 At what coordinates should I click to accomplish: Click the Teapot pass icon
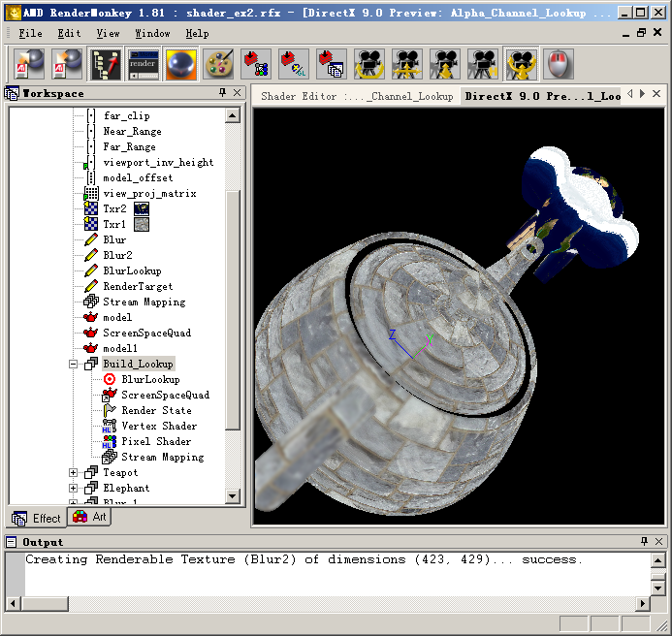90,473
